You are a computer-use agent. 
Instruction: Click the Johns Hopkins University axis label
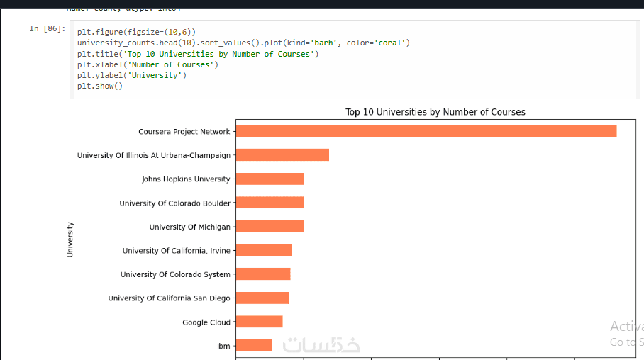point(186,179)
